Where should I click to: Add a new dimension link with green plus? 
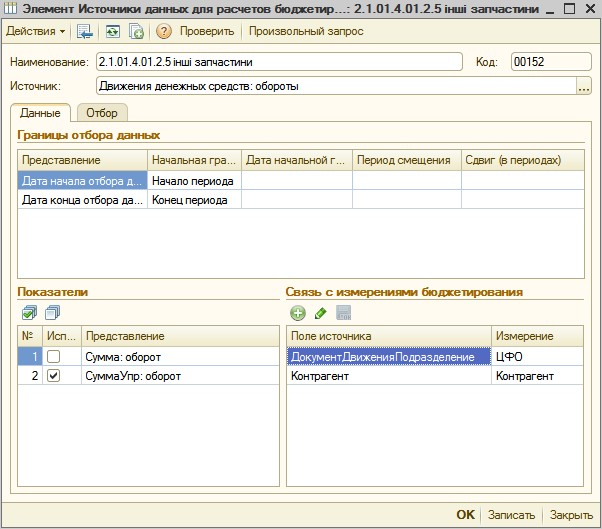[x=298, y=314]
